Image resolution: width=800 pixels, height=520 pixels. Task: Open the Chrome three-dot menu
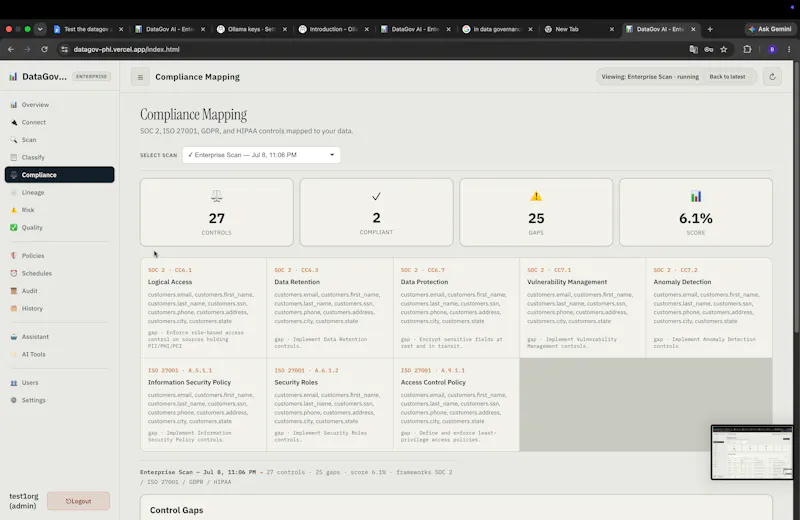[789, 49]
